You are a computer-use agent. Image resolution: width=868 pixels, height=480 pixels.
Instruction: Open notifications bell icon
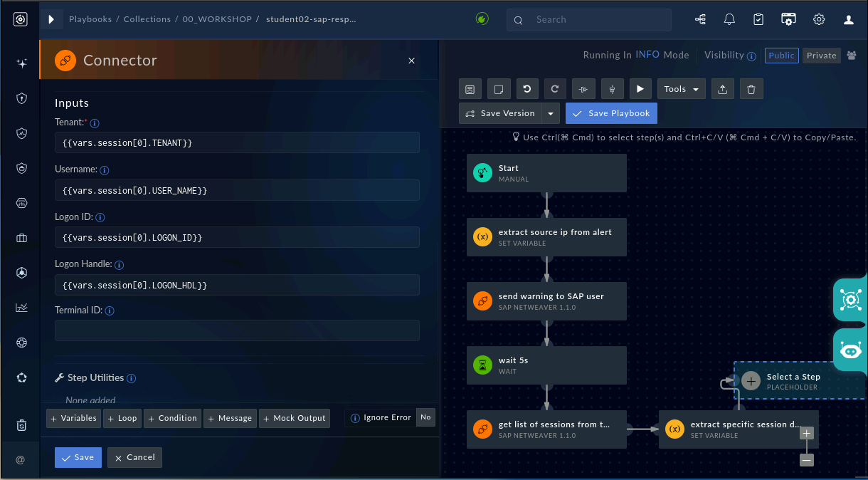pyautogui.click(x=729, y=20)
